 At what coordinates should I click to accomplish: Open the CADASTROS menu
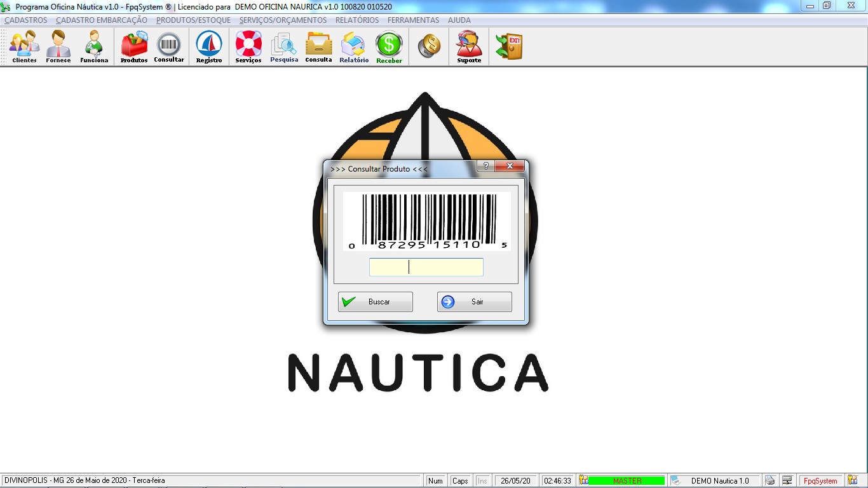click(x=26, y=20)
